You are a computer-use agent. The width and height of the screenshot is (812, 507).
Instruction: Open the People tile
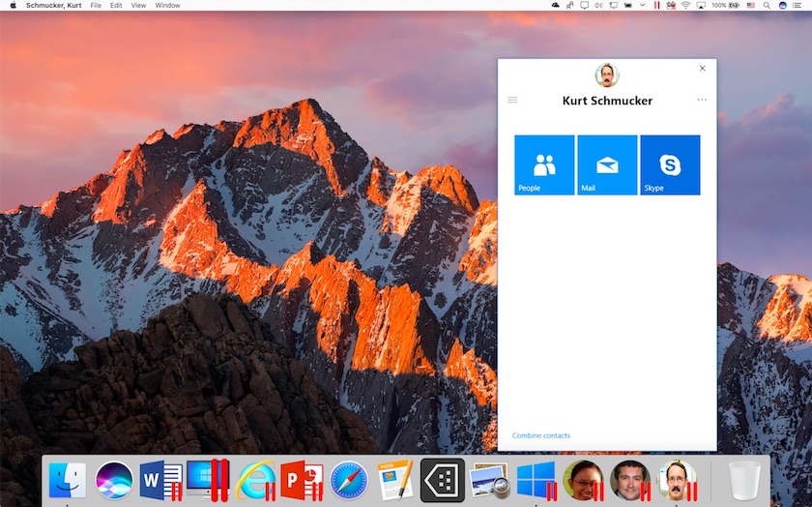coord(544,164)
